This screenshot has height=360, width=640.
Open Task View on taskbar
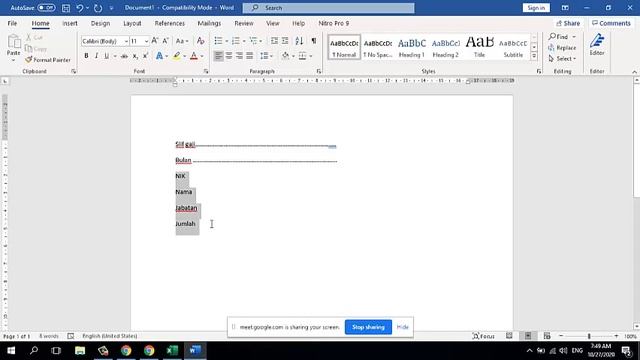56,350
